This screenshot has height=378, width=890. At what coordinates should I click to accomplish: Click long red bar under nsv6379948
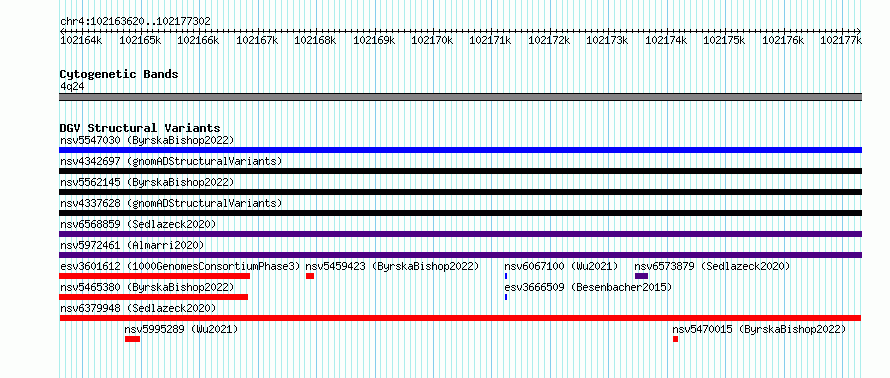(x=460, y=318)
